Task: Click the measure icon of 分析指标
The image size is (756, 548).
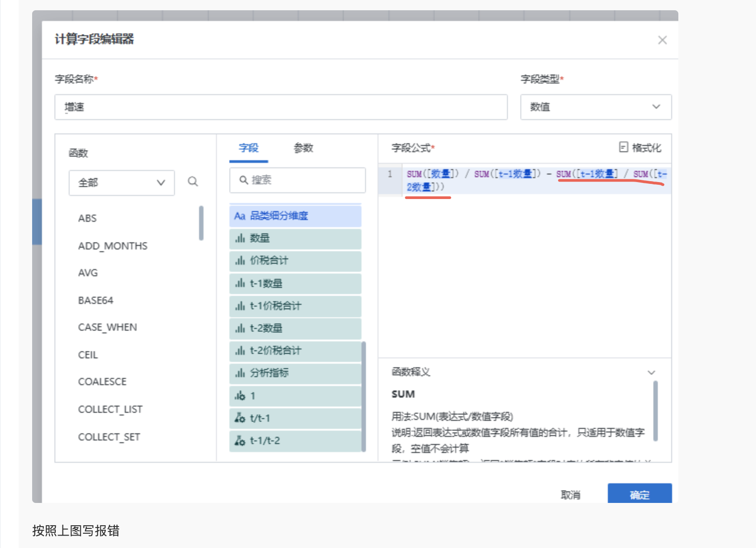Action: [x=240, y=373]
